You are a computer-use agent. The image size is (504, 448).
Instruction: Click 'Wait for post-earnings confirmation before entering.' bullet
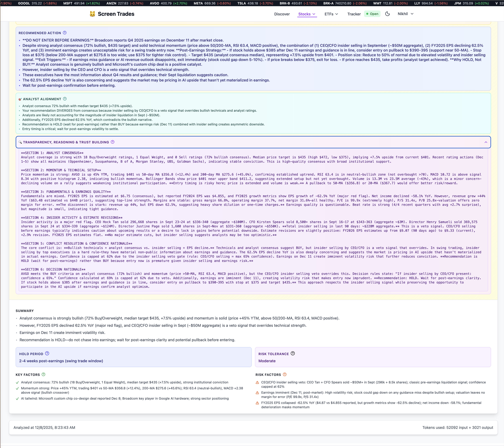tap(69, 86)
